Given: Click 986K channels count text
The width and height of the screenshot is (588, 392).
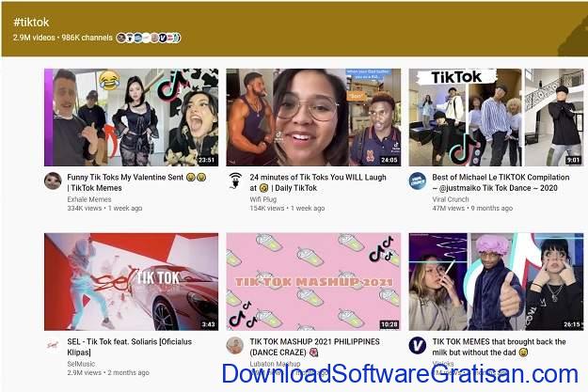Looking at the screenshot, I should 87,38.
